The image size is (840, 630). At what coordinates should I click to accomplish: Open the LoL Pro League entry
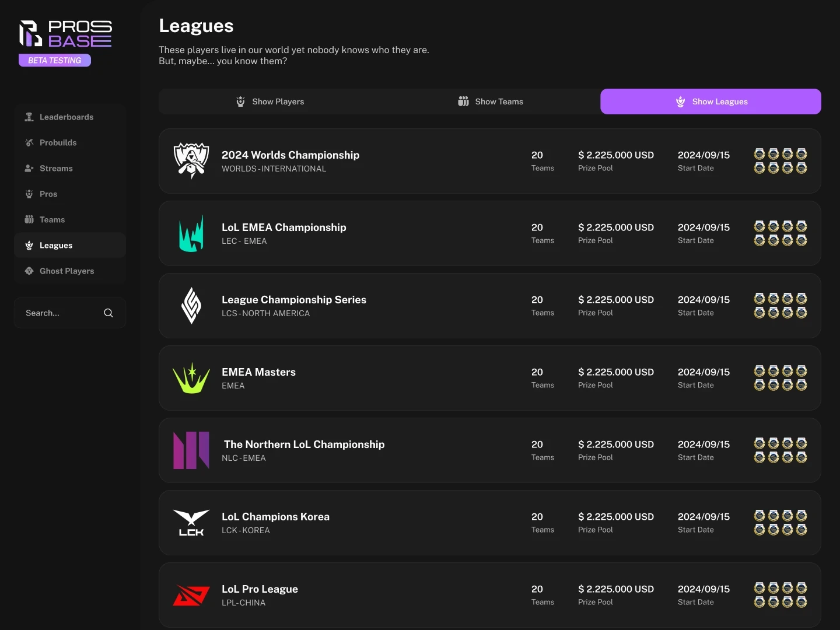(490, 595)
